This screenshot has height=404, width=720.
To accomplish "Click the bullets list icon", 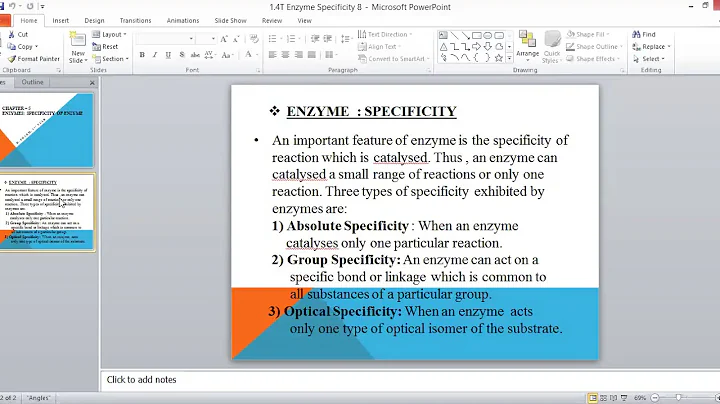I will (x=272, y=39).
